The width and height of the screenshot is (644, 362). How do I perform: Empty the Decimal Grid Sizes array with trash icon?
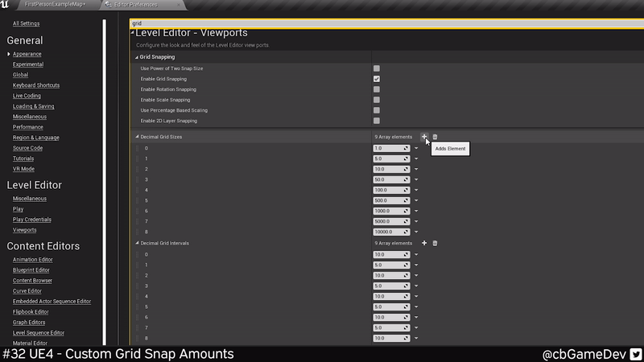(x=435, y=137)
